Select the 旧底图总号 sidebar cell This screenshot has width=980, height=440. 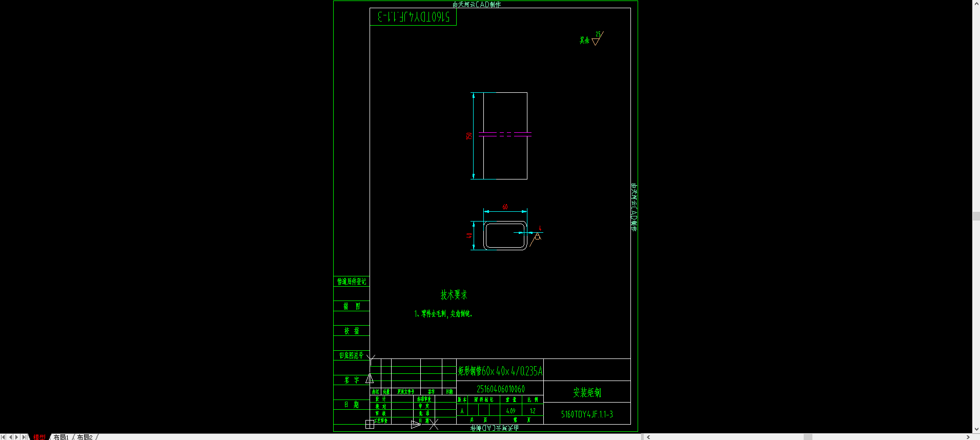pos(352,355)
